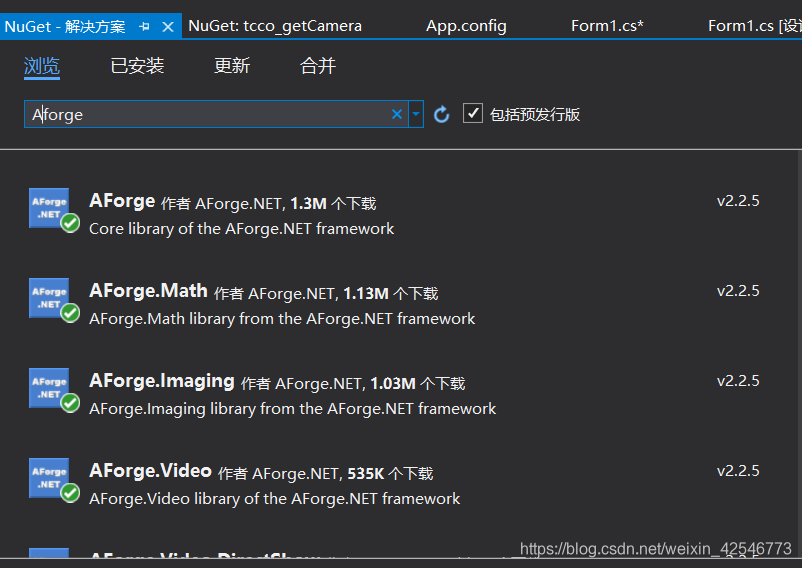Select the AForge.Video package title
The image size is (802, 568).
[150, 471]
